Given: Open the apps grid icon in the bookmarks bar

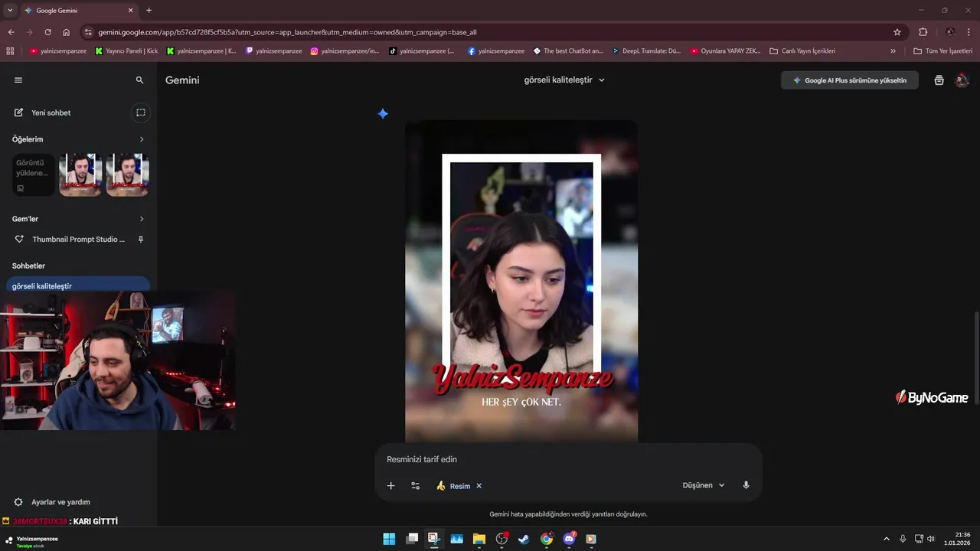Looking at the screenshot, I should 10,51.
